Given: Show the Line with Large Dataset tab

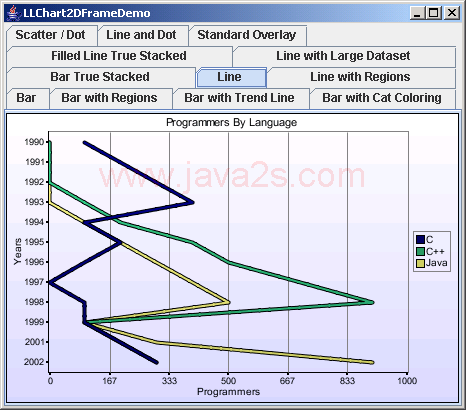Looking at the screenshot, I should pyautogui.click(x=344, y=56).
